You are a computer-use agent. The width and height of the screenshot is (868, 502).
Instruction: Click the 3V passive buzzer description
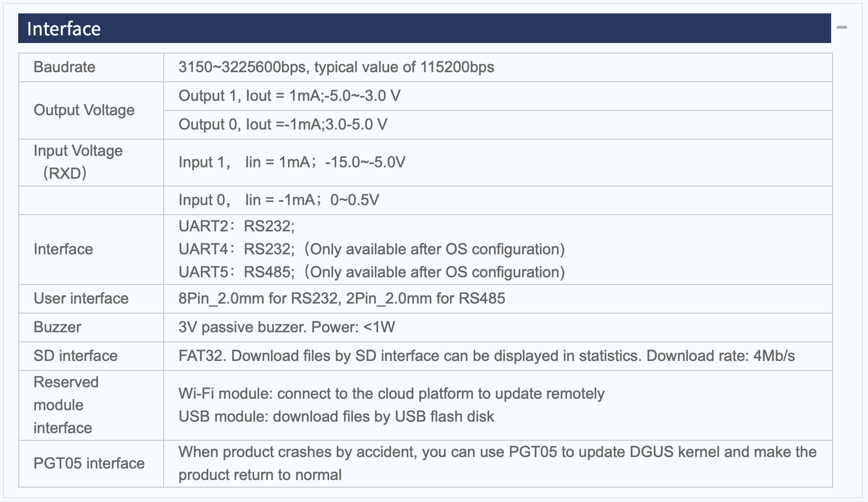point(287,327)
